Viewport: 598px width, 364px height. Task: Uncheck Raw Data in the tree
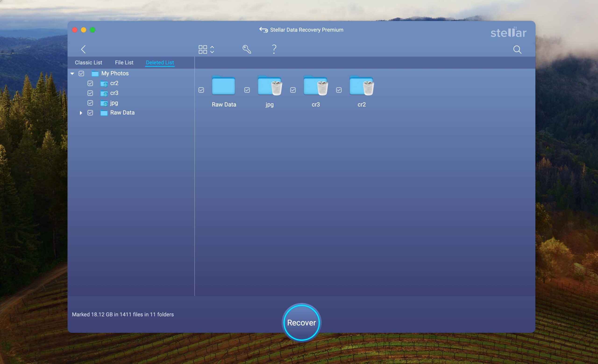90,113
